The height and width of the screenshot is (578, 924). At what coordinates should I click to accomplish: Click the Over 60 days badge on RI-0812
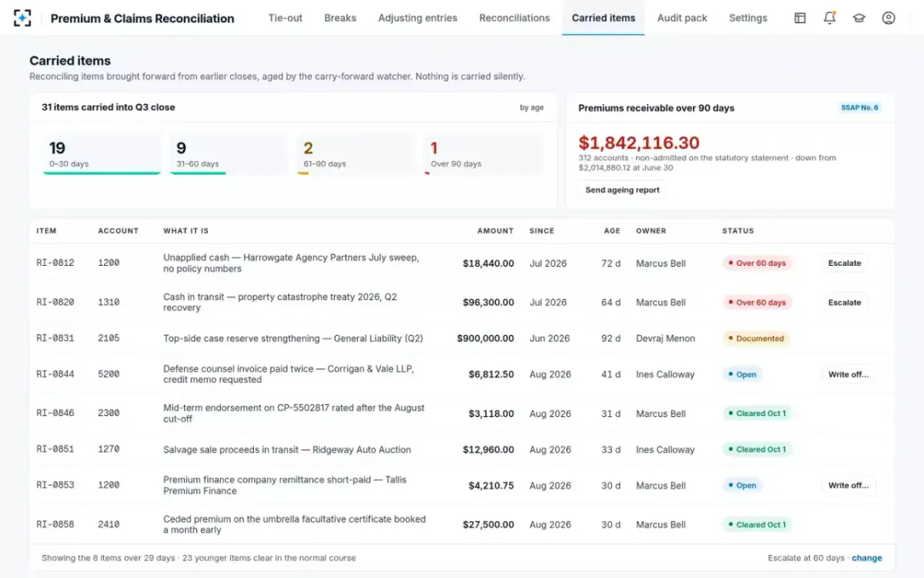tap(758, 264)
